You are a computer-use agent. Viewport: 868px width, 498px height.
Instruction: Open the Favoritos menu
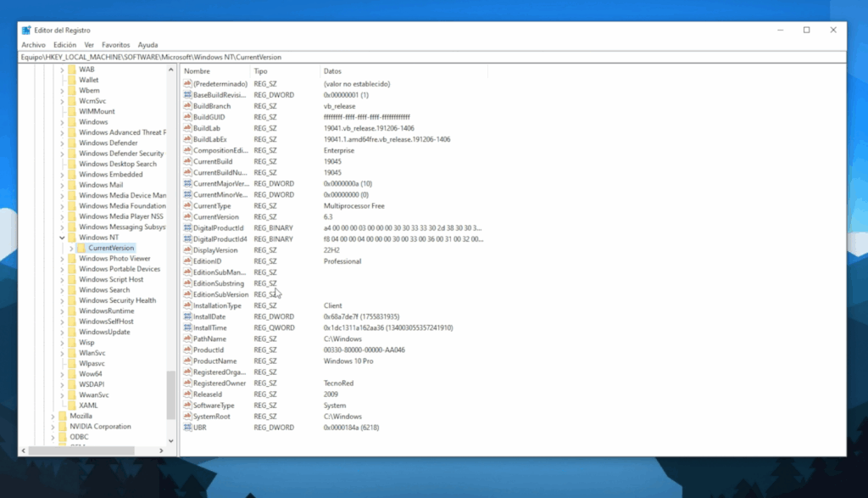coord(115,45)
